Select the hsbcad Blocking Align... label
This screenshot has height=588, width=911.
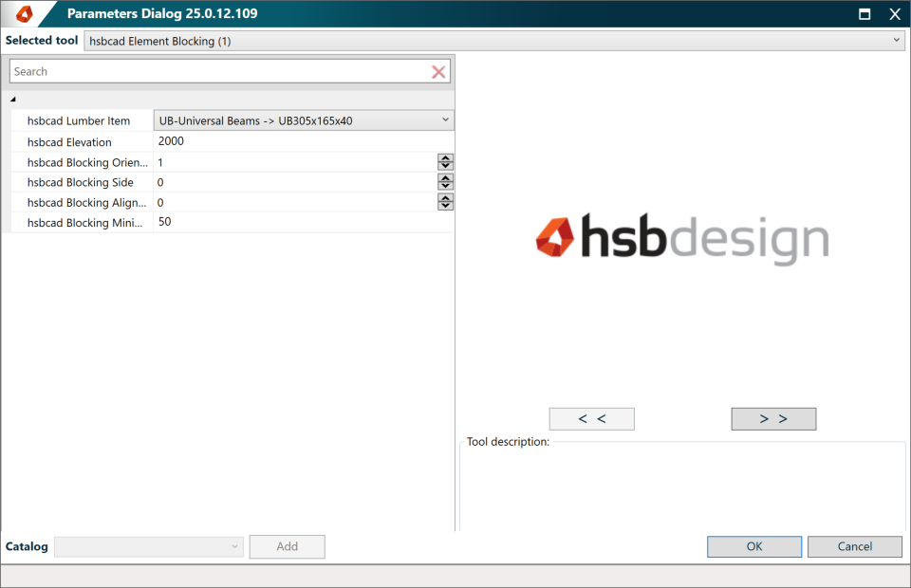(x=86, y=203)
